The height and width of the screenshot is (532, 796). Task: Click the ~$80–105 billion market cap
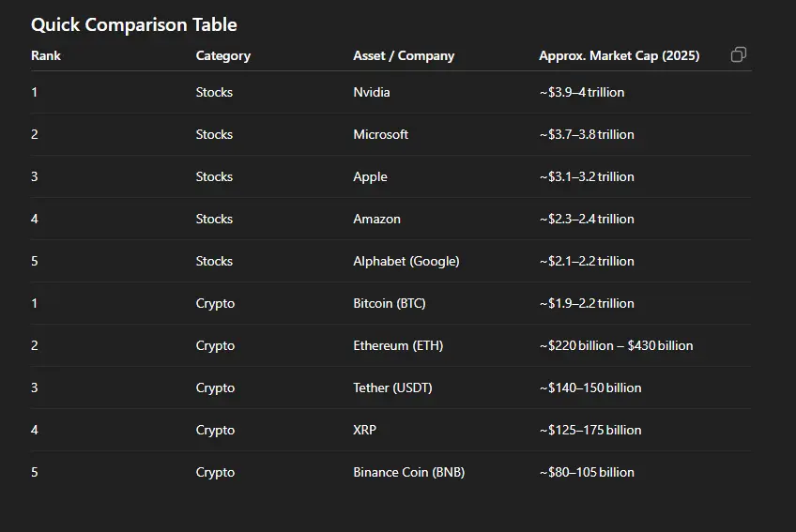click(587, 472)
